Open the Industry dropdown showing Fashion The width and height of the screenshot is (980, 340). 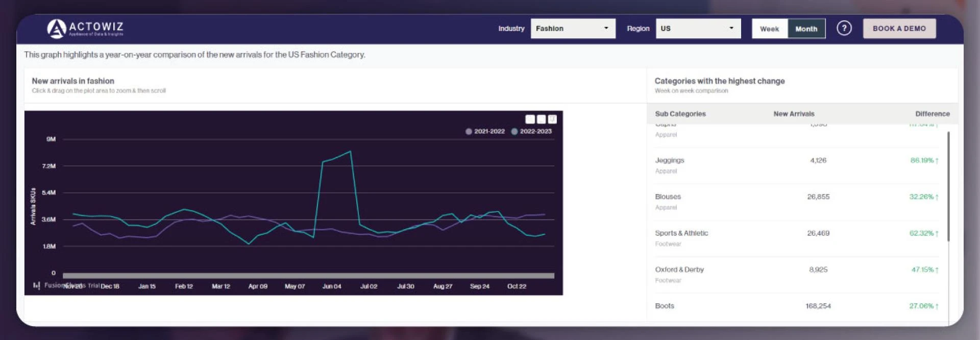pyautogui.click(x=573, y=29)
